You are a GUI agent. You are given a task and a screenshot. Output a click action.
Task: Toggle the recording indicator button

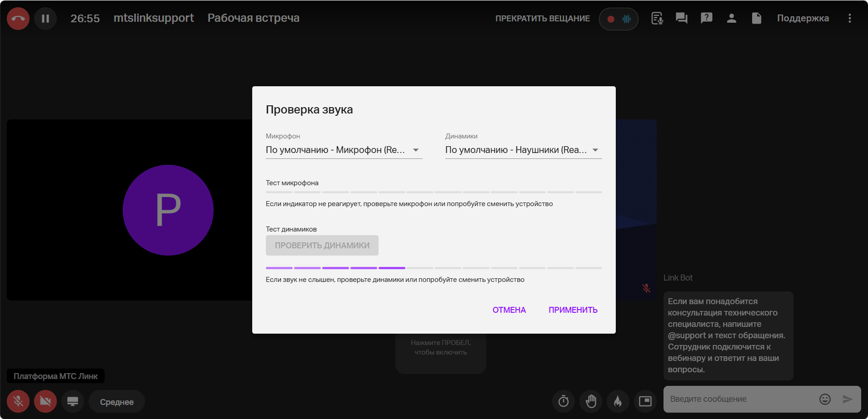click(x=618, y=19)
